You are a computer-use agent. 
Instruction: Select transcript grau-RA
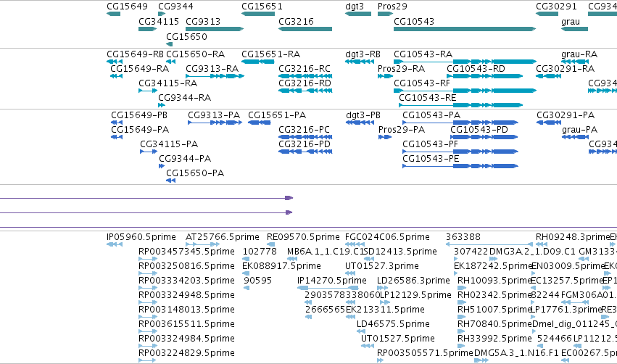click(579, 54)
